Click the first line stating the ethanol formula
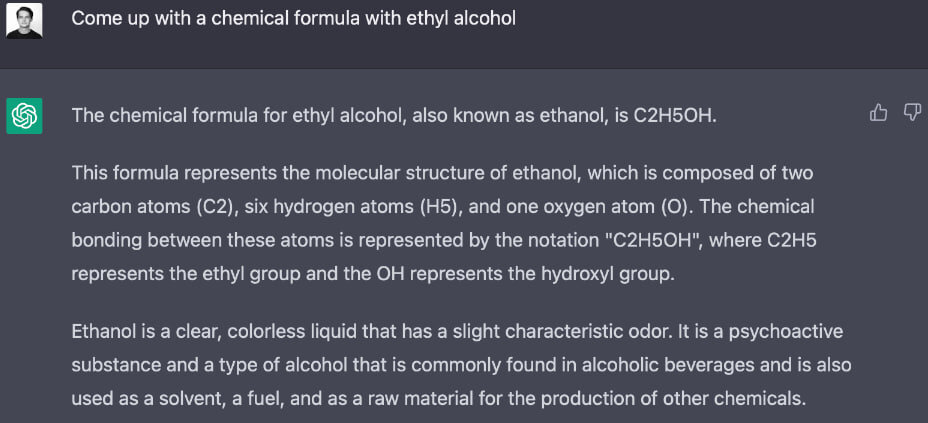 point(394,116)
